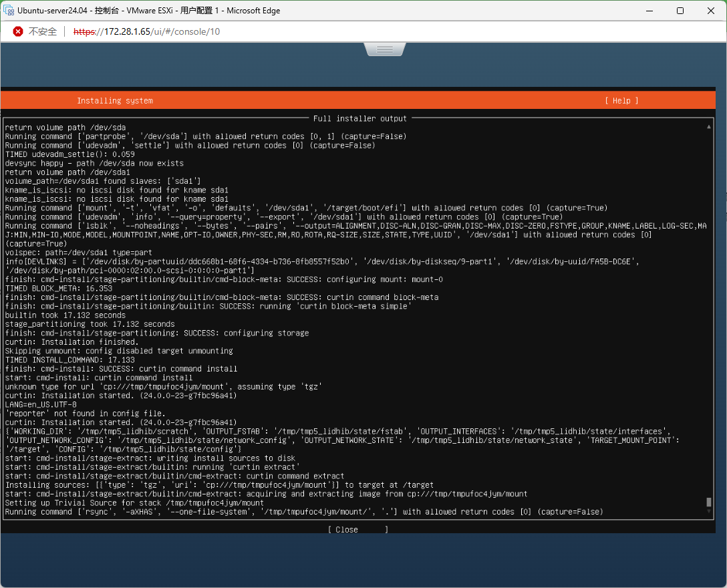Click the red not-secure warning icon

click(x=18, y=31)
